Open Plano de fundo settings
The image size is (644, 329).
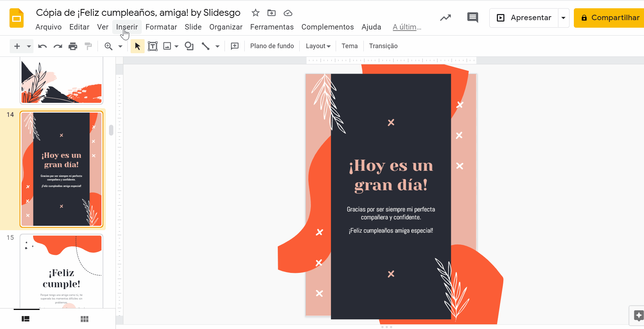coord(272,46)
